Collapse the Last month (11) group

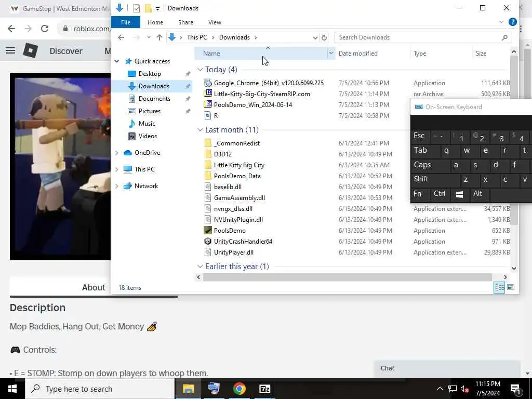200,130
